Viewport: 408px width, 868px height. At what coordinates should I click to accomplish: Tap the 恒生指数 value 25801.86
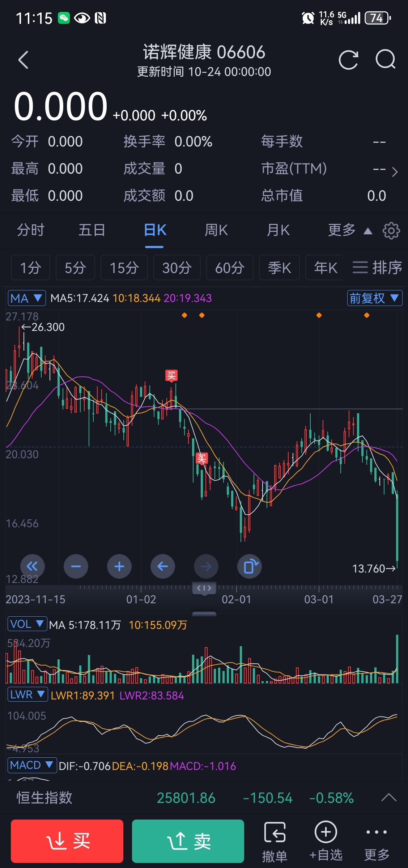[x=186, y=798]
